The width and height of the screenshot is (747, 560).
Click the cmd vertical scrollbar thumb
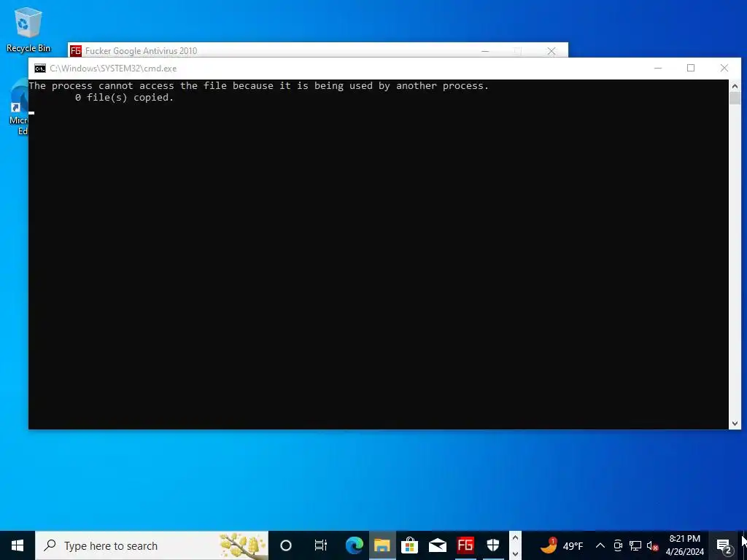[735, 98]
